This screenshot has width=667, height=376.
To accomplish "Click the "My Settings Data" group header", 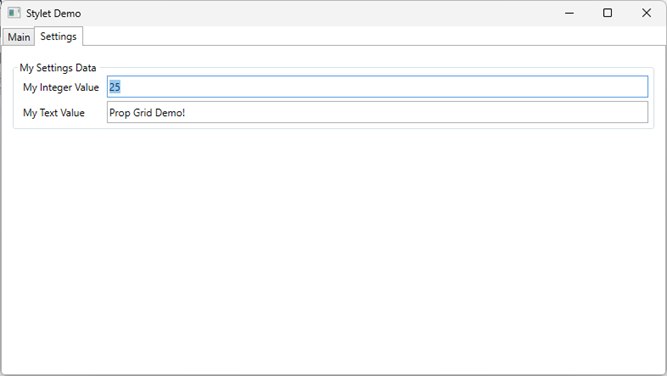I will click(58, 68).
